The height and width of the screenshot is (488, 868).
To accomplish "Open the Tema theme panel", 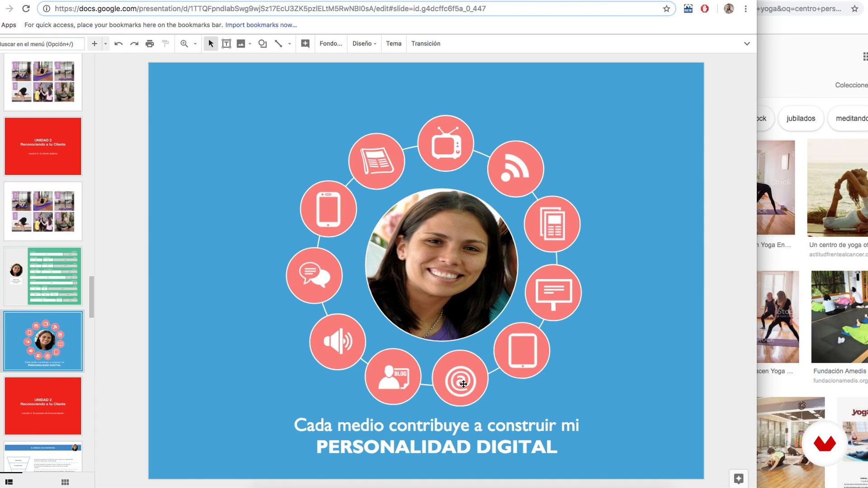I will pyautogui.click(x=394, y=43).
